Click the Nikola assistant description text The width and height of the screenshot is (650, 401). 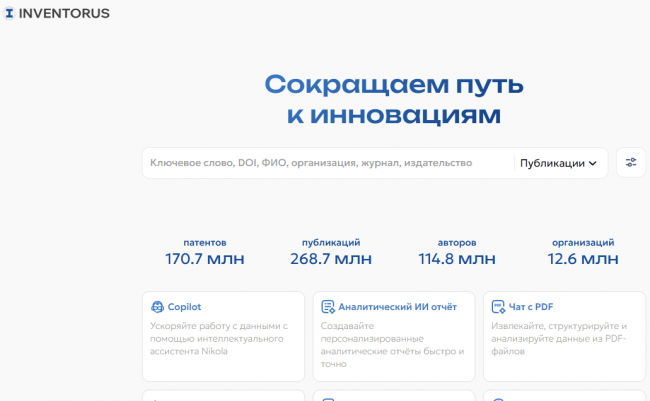[x=220, y=338]
